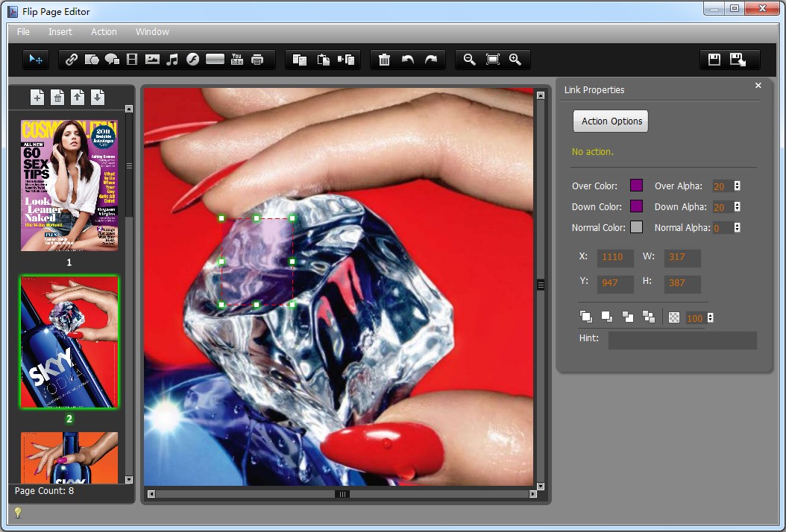Open the Window menu
The image size is (786, 532).
152,31
